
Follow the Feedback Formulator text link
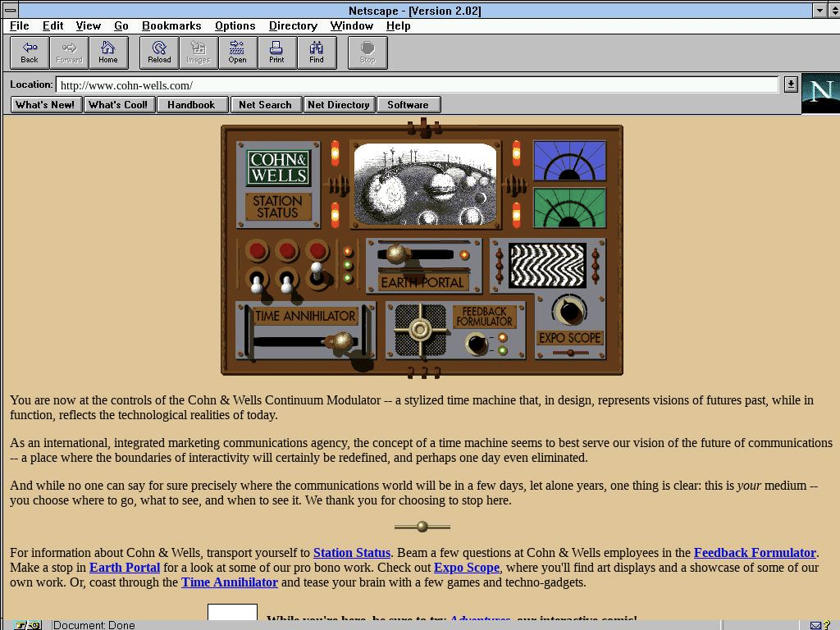pos(755,553)
